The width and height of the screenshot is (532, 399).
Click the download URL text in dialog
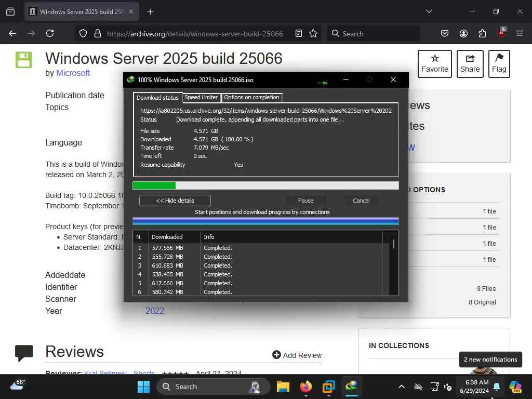point(265,111)
